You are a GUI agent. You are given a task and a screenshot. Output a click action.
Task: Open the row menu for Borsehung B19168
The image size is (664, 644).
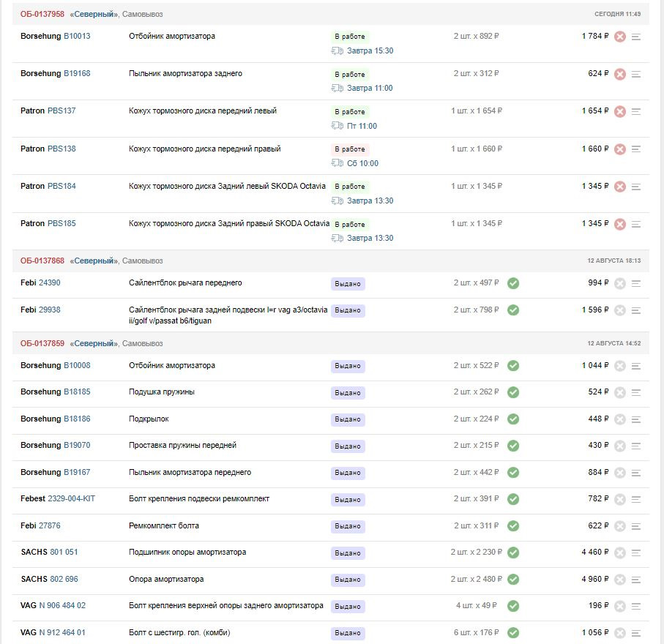[636, 74]
